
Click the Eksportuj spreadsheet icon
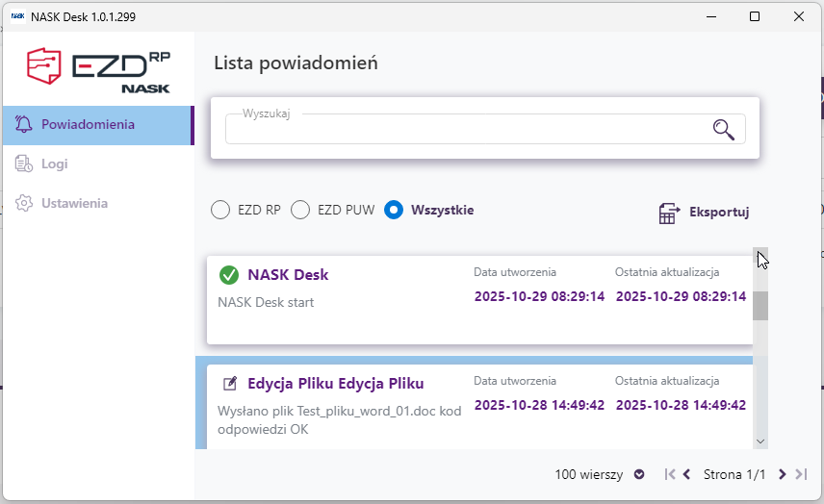[669, 214]
